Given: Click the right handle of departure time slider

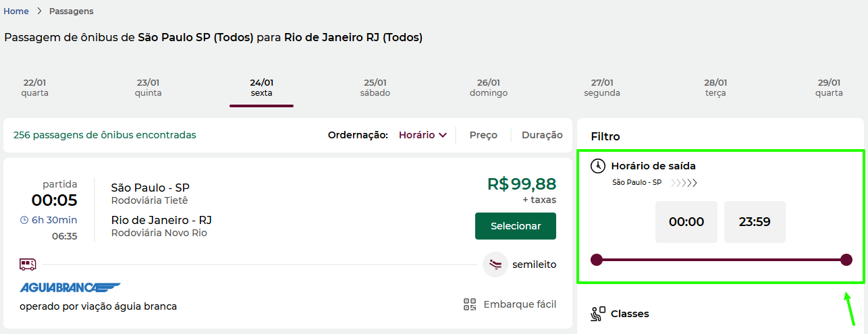Looking at the screenshot, I should point(846,260).
